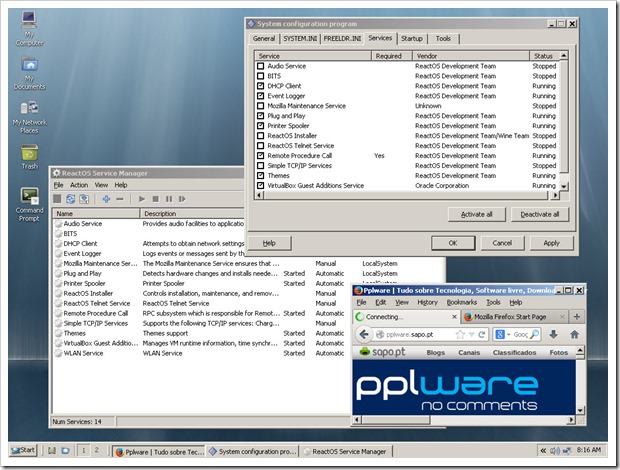620x470 pixels.
Task: Click Firefox home icon
Action: tap(575, 334)
